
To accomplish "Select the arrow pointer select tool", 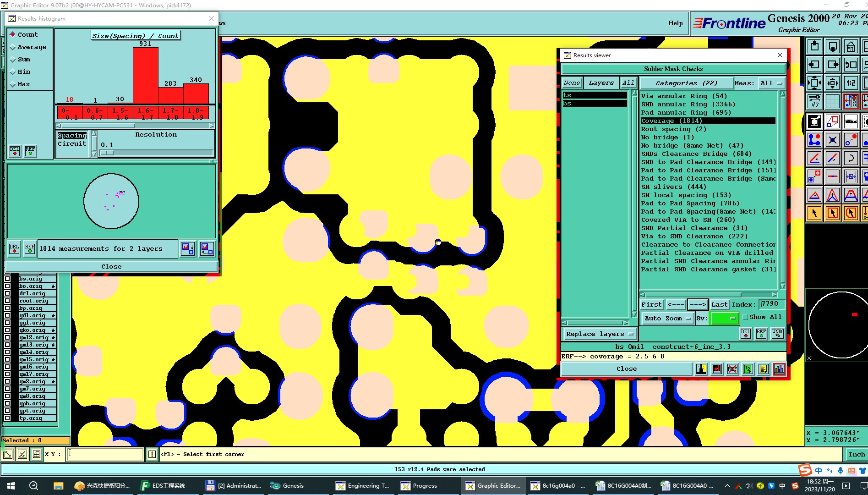I will tap(814, 213).
